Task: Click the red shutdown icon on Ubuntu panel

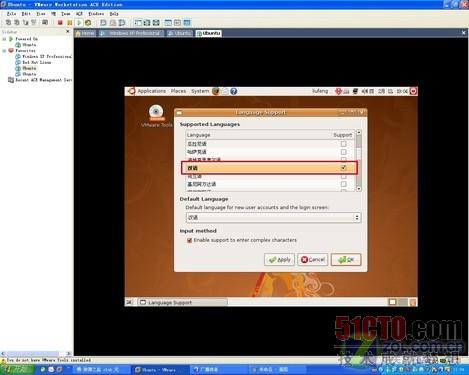Action: pyautogui.click(x=413, y=91)
